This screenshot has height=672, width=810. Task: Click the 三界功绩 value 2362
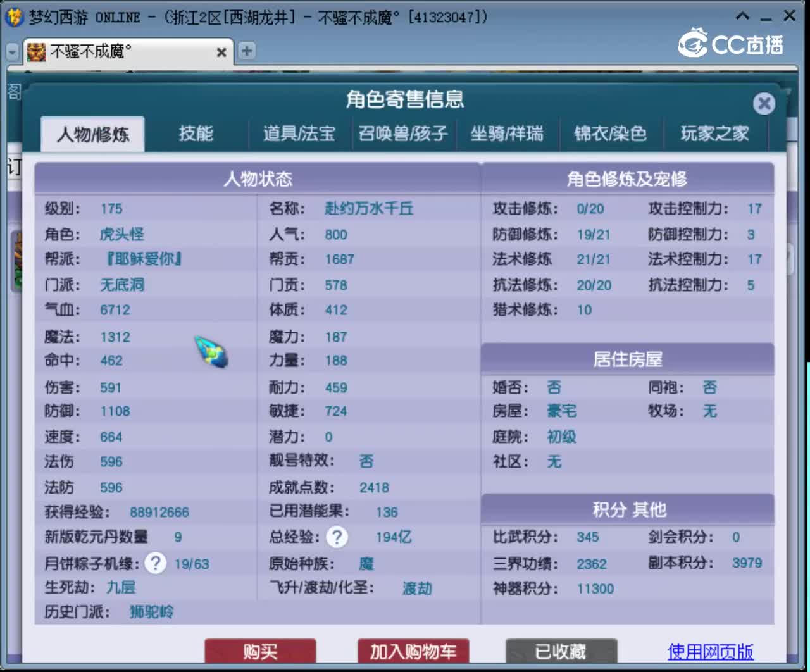[592, 564]
